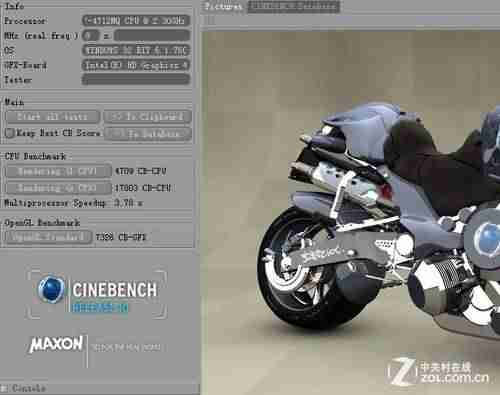The width and height of the screenshot is (500, 395).
Task: Run the Rendering (x CPU) test
Action: [x=58, y=188]
